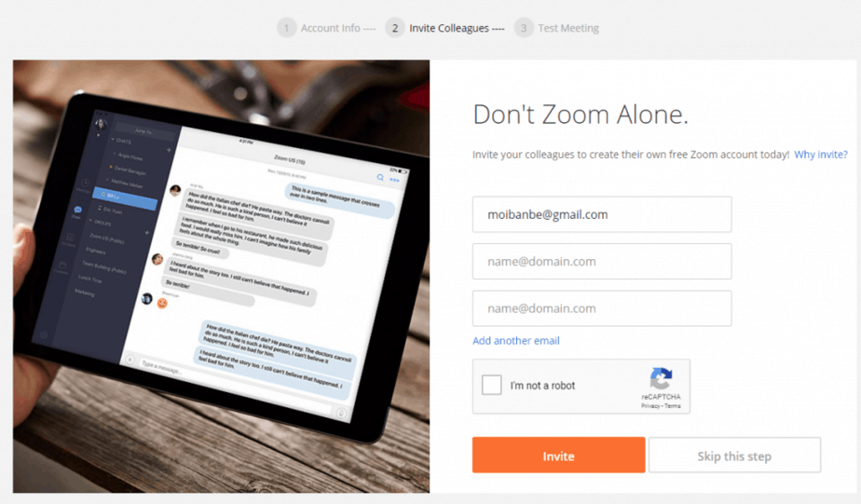Click the search icon in tablet image

tap(380, 177)
